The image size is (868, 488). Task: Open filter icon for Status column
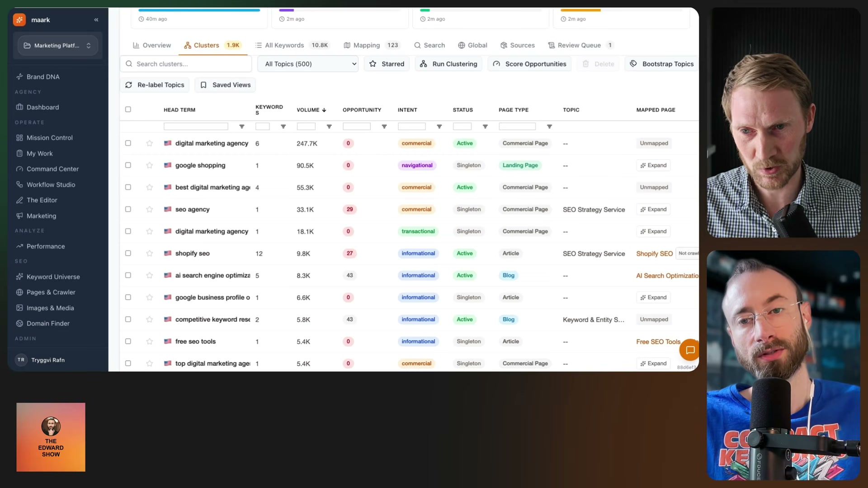click(x=485, y=127)
